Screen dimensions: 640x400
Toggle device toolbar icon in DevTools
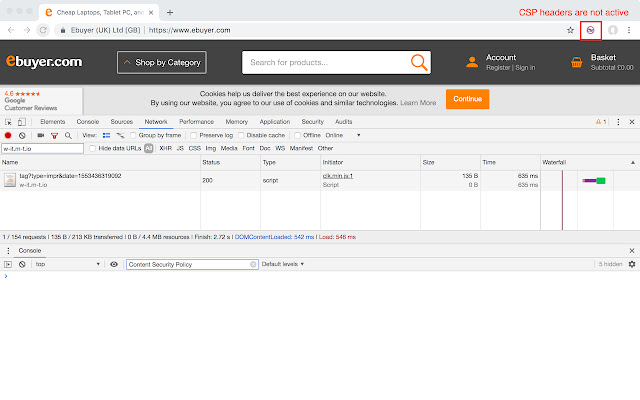(x=23, y=121)
